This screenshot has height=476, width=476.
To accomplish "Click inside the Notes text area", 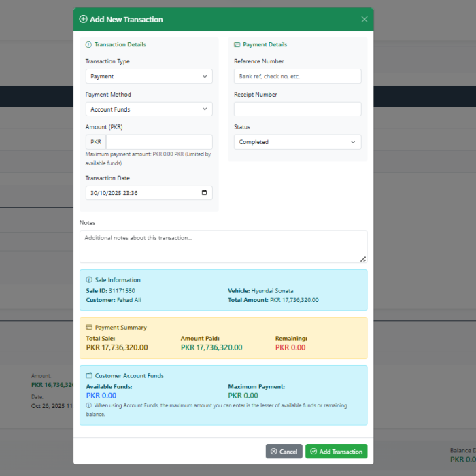I will pyautogui.click(x=223, y=247).
